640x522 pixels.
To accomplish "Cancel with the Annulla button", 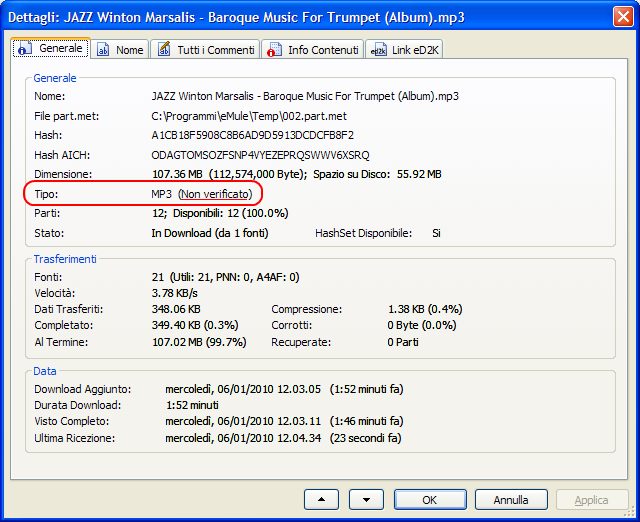I will [511, 500].
